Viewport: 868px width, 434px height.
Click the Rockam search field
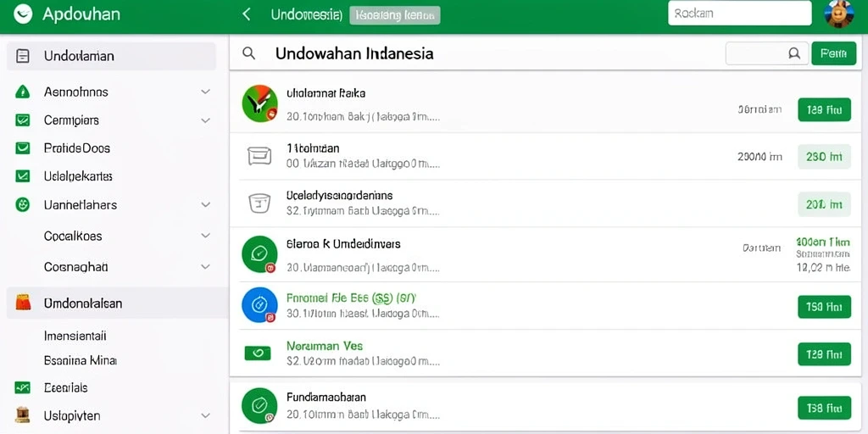739,14
